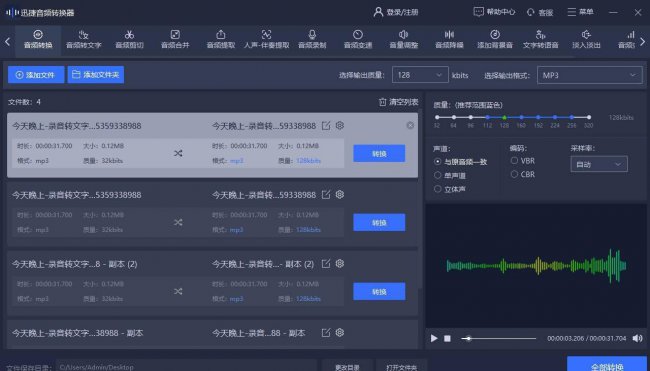Open the 登录/注册 login link
Viewport: 650px width, 371px height.
396,12
